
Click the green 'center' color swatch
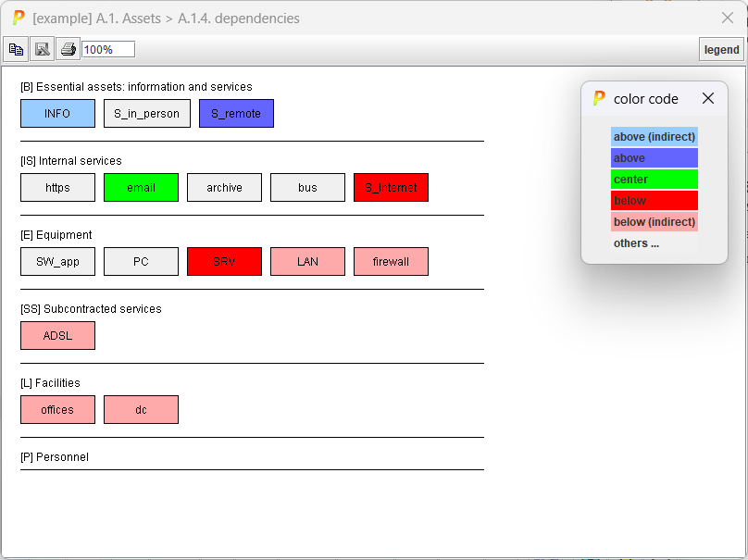[654, 180]
